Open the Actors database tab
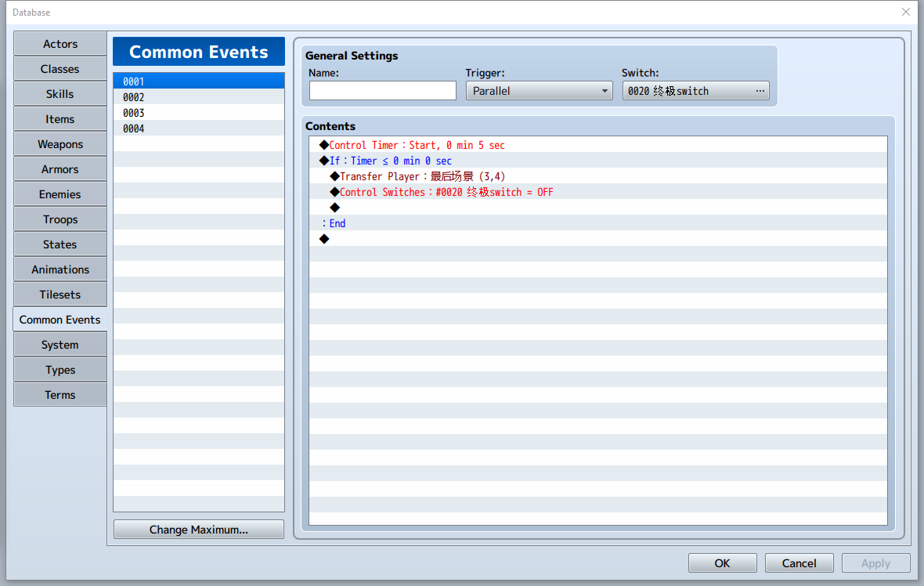The image size is (924, 586). pos(60,44)
